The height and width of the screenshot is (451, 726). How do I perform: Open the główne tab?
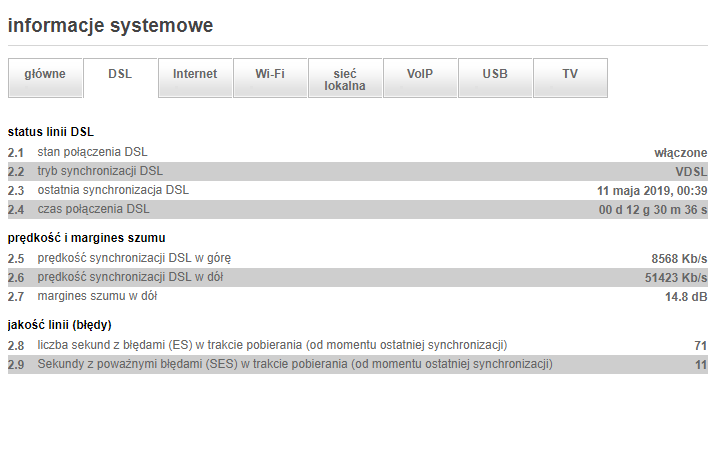(45, 75)
